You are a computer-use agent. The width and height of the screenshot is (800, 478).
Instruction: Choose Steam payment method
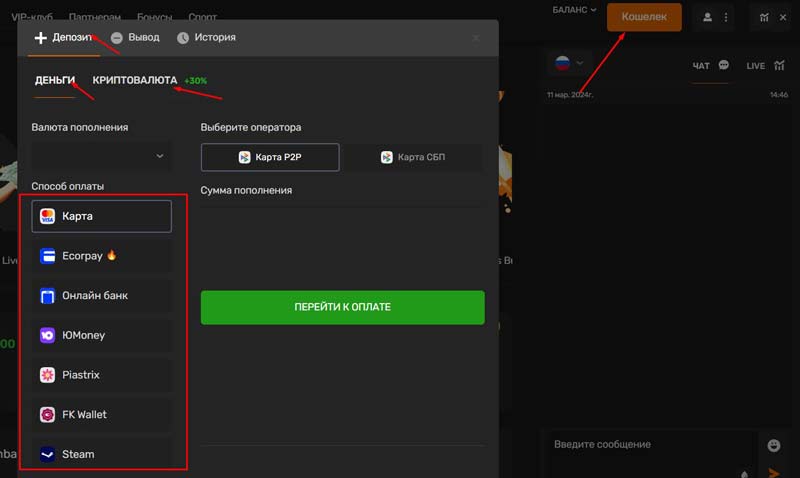[x=102, y=454]
